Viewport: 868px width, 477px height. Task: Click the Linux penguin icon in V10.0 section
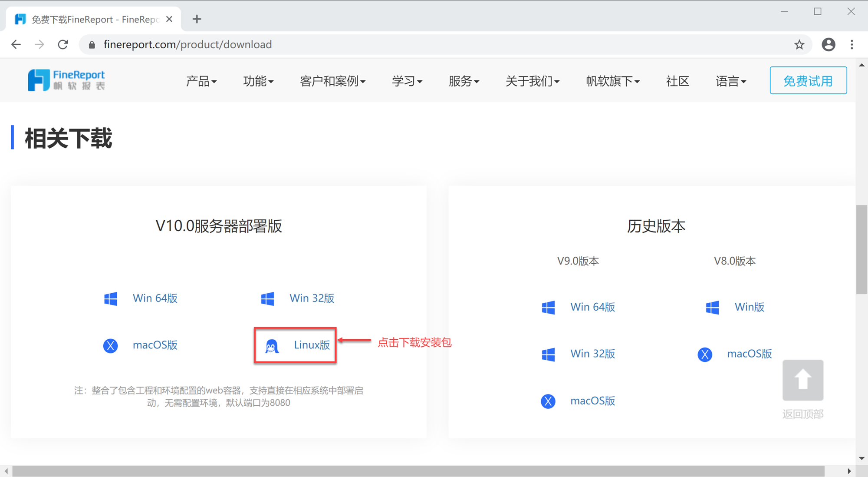(272, 346)
